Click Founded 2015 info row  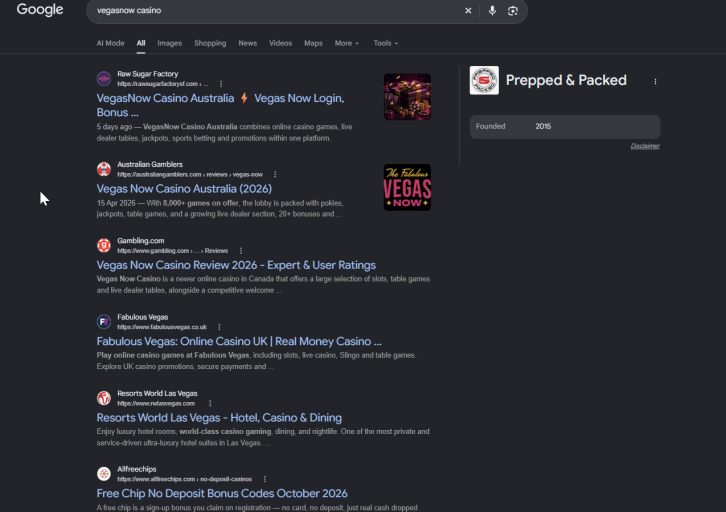[565, 127]
